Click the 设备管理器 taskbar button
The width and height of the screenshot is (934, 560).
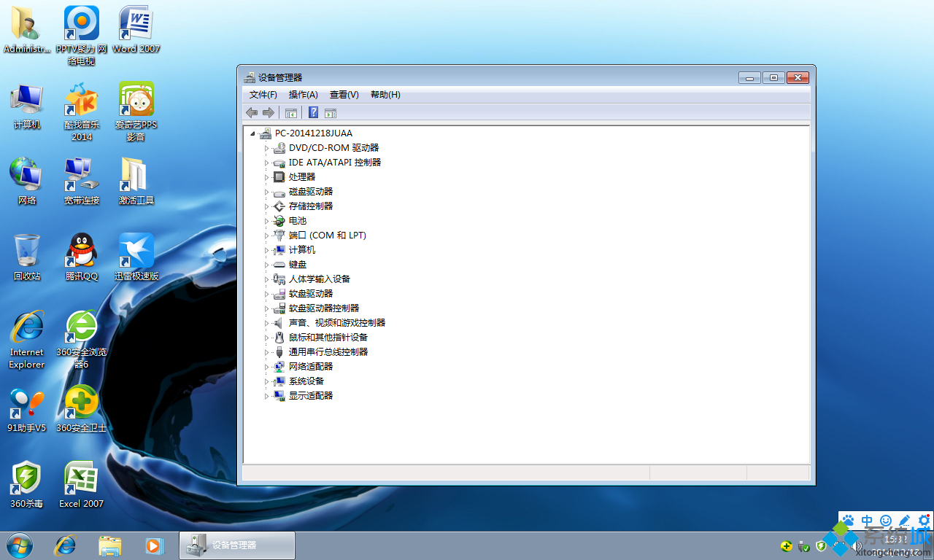(236, 545)
